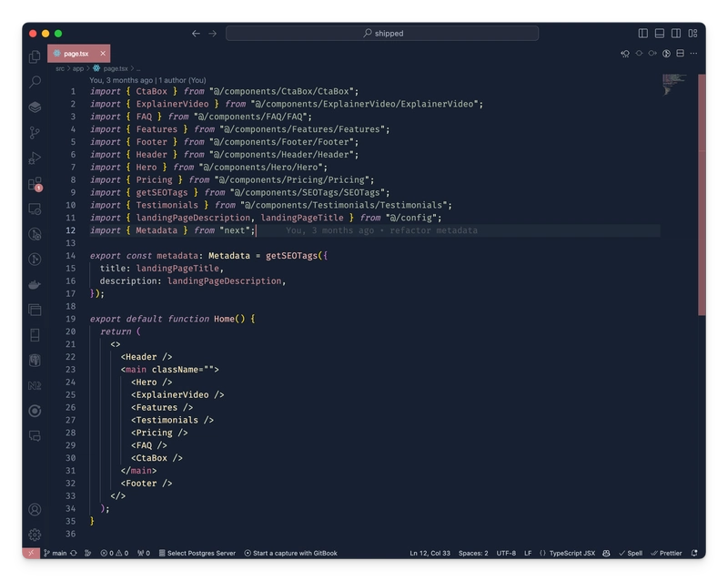
Task: Select 'app' in the breadcrumb
Action: (78, 68)
